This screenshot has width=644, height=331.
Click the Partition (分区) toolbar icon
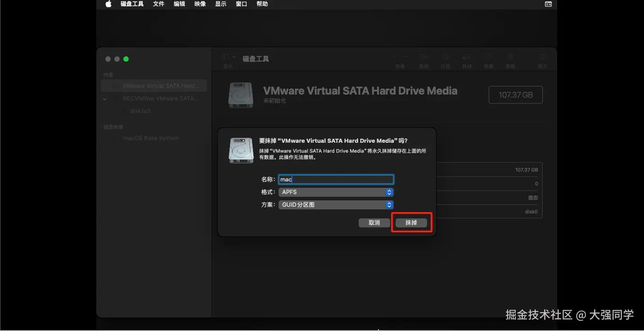click(x=445, y=57)
